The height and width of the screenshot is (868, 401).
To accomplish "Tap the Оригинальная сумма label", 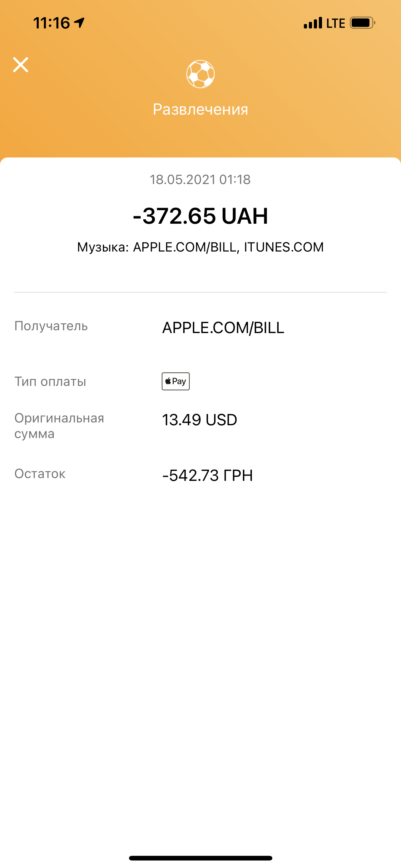I will point(59,426).
